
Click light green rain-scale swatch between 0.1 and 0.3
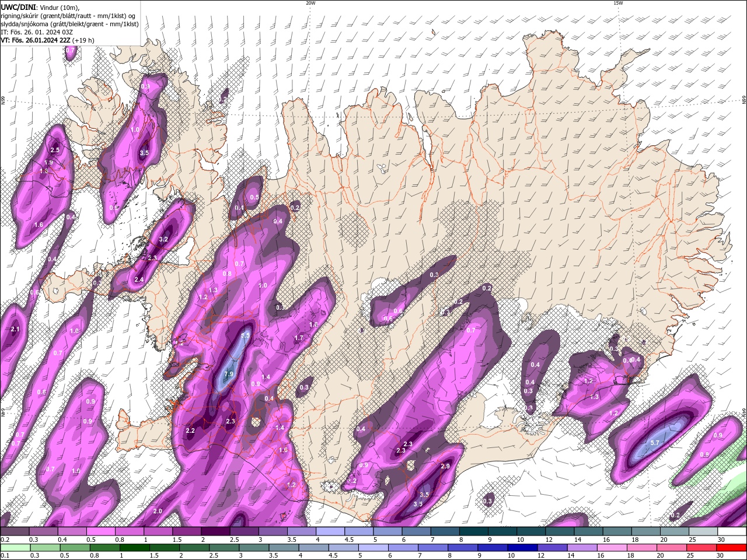click(15, 548)
